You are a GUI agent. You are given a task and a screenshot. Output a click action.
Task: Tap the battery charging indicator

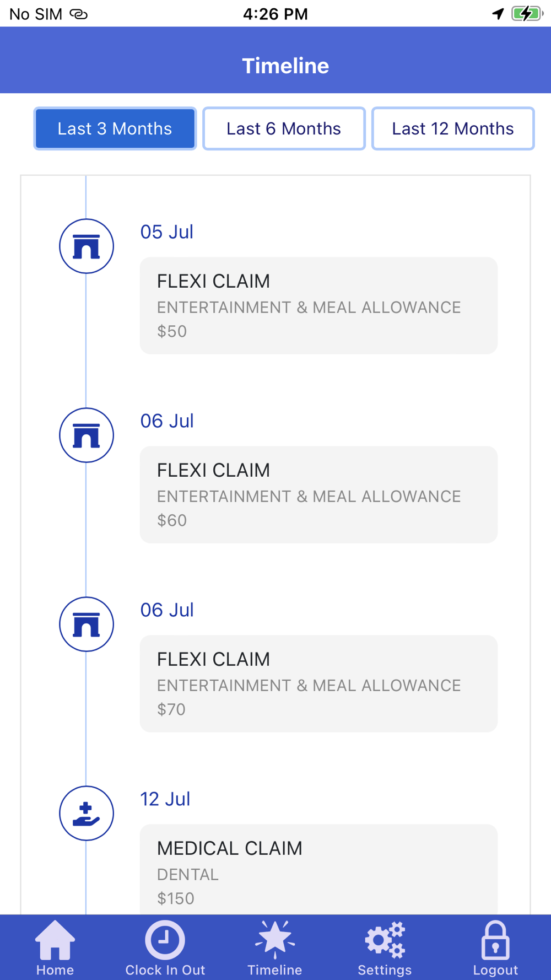(x=526, y=14)
